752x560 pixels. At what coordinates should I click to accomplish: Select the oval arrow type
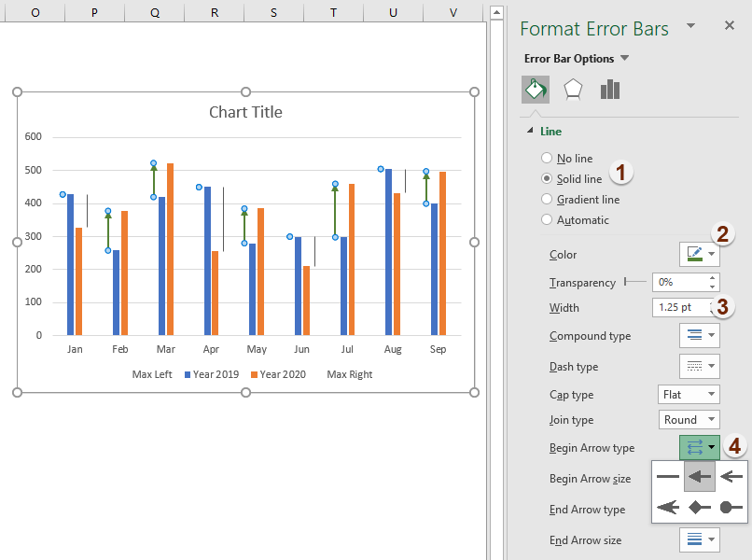point(730,507)
